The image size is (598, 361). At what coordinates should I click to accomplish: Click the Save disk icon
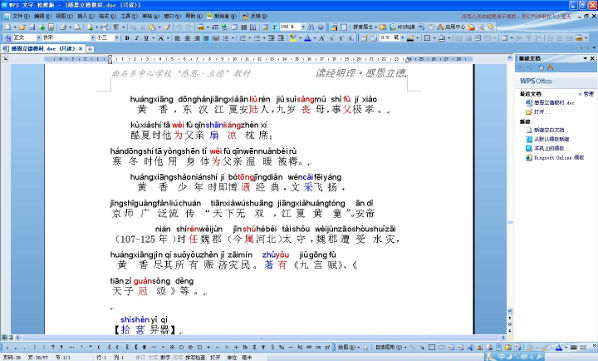pos(32,27)
